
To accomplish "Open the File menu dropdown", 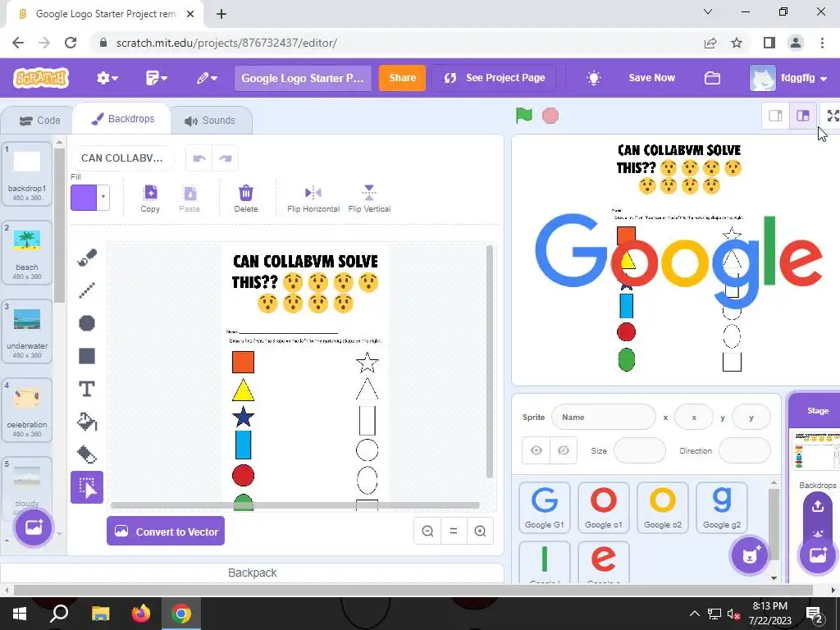I will coord(157,78).
